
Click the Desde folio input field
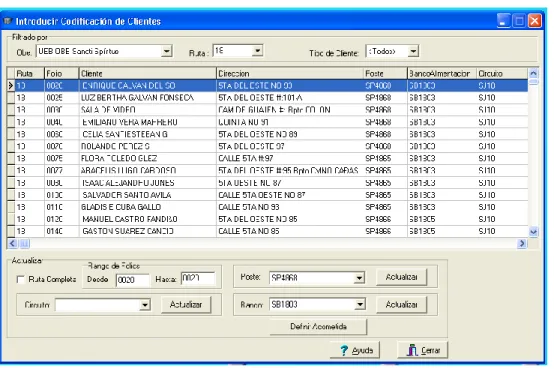pyautogui.click(x=132, y=280)
